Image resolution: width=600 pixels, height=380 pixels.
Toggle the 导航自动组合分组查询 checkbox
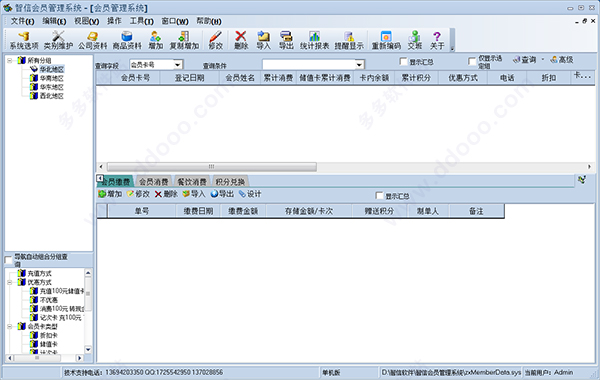[8, 260]
